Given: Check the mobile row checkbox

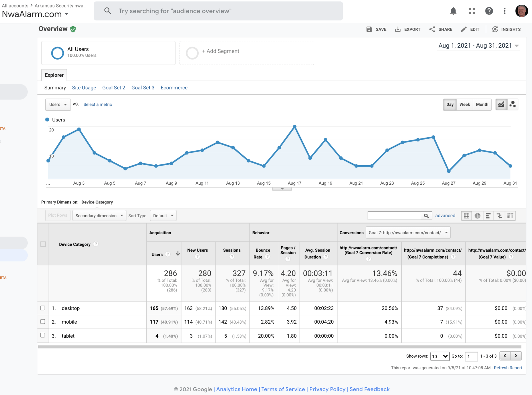Looking at the screenshot, I should (43, 322).
